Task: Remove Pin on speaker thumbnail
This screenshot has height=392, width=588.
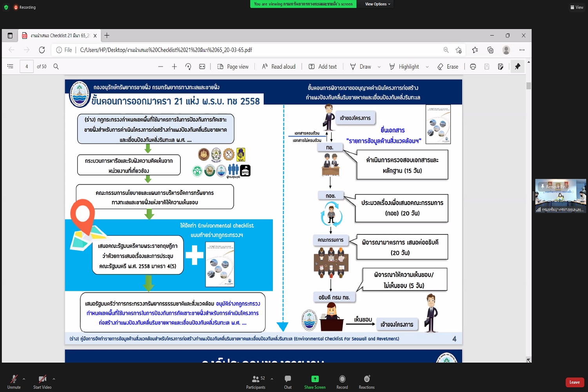Action: click(x=553, y=187)
